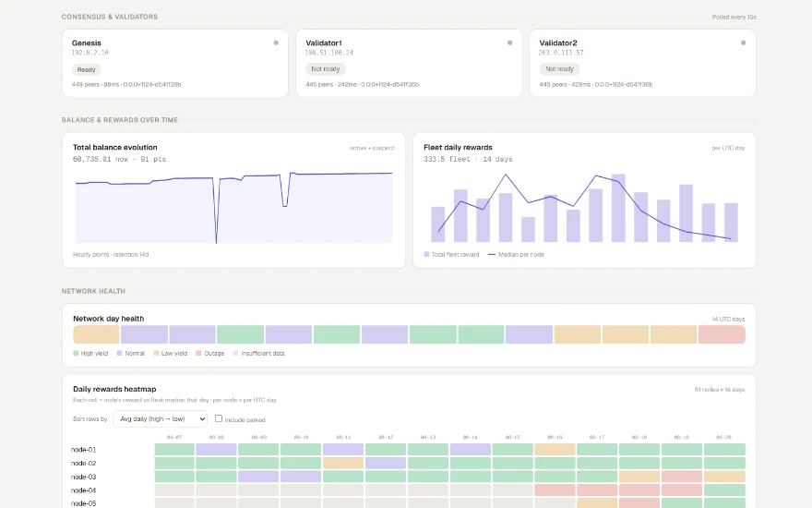Click the Median per node legend line

492,255
